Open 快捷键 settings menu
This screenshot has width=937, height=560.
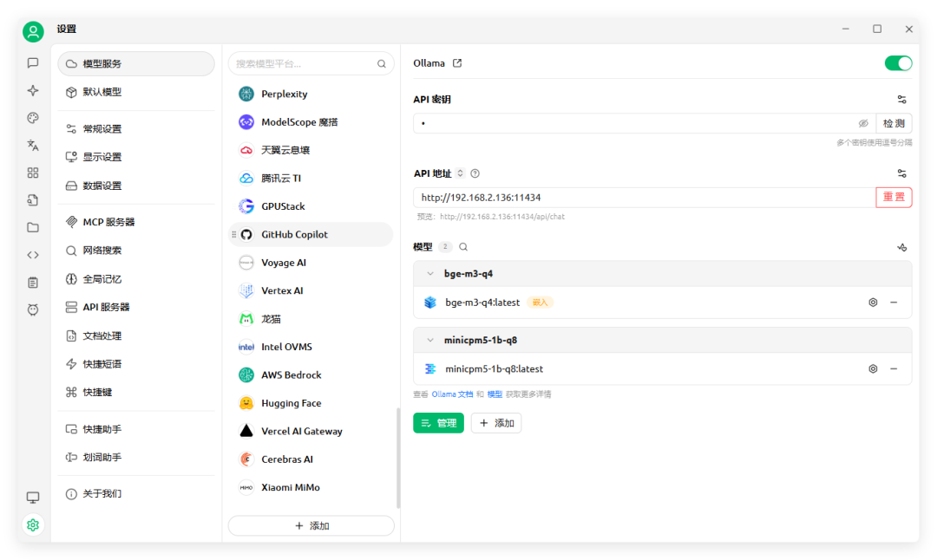click(136, 392)
